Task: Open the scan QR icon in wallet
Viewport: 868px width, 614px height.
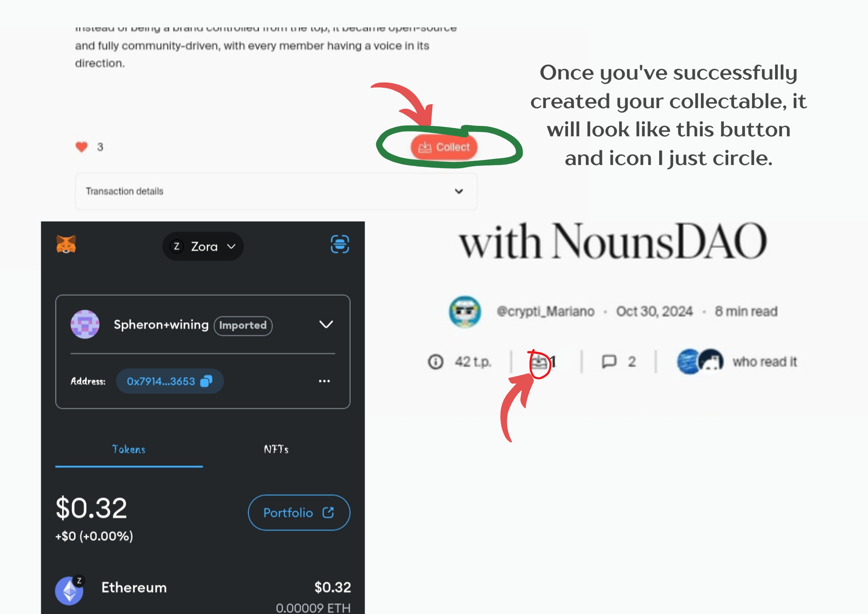Action: 340,244
